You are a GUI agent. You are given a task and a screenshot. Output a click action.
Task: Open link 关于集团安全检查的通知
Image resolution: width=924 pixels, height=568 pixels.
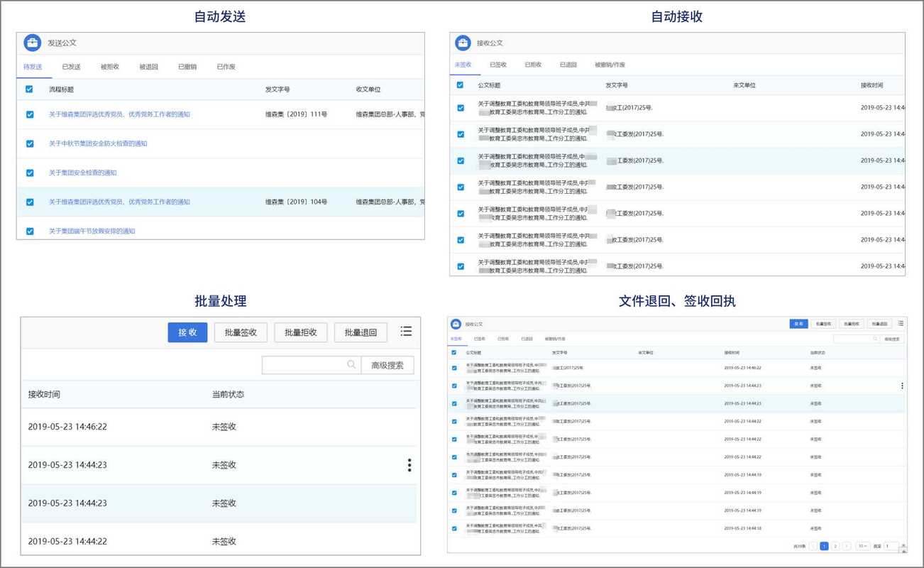(82, 173)
